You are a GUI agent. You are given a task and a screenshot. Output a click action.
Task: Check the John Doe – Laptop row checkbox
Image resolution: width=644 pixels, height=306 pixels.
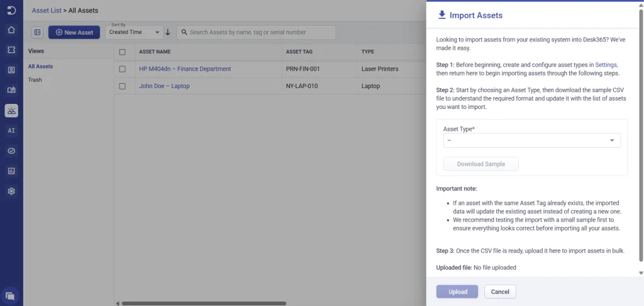(x=122, y=86)
